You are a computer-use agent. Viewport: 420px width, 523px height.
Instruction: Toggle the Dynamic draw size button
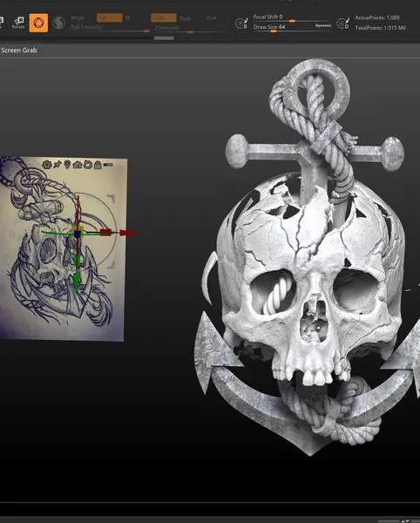coord(323,25)
